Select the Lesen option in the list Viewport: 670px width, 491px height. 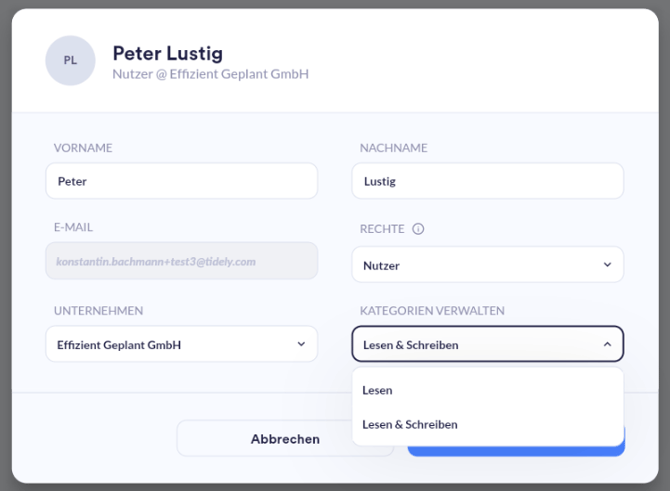(x=378, y=390)
